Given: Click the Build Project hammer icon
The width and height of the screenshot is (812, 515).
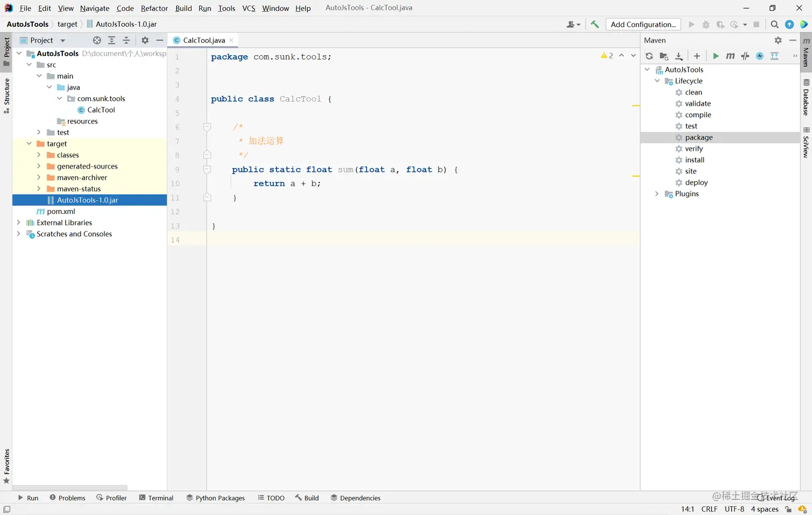Looking at the screenshot, I should click(x=595, y=24).
